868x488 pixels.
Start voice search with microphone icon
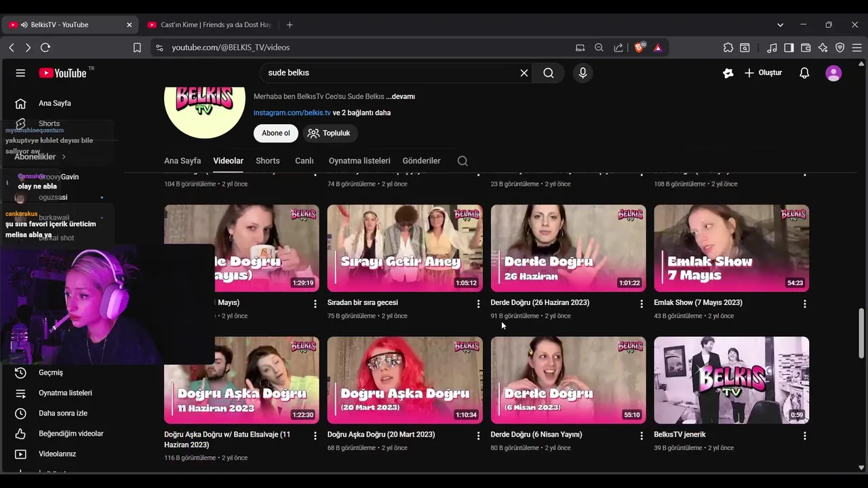tap(583, 73)
